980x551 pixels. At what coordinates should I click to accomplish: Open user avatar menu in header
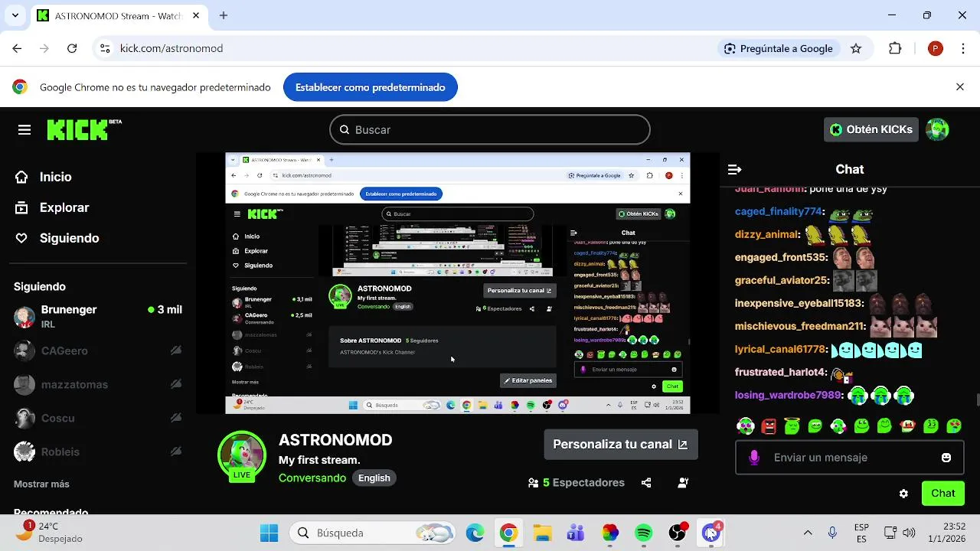[937, 129]
